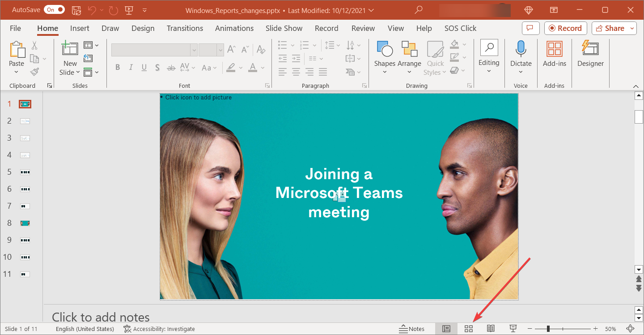Click English (United States) language indicator

[x=85, y=329]
